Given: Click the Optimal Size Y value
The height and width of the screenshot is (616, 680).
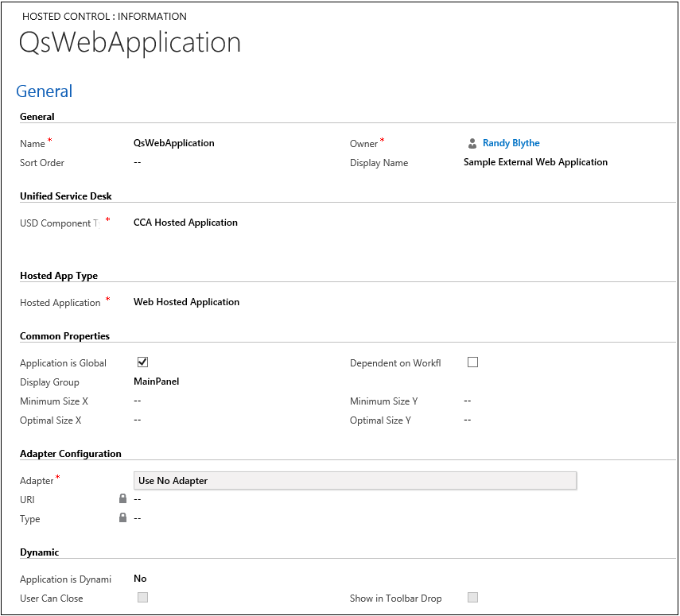Looking at the screenshot, I should point(467,420).
